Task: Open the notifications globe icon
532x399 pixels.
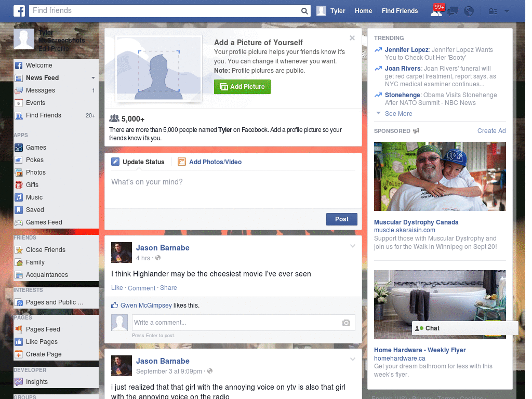Action: tap(469, 11)
